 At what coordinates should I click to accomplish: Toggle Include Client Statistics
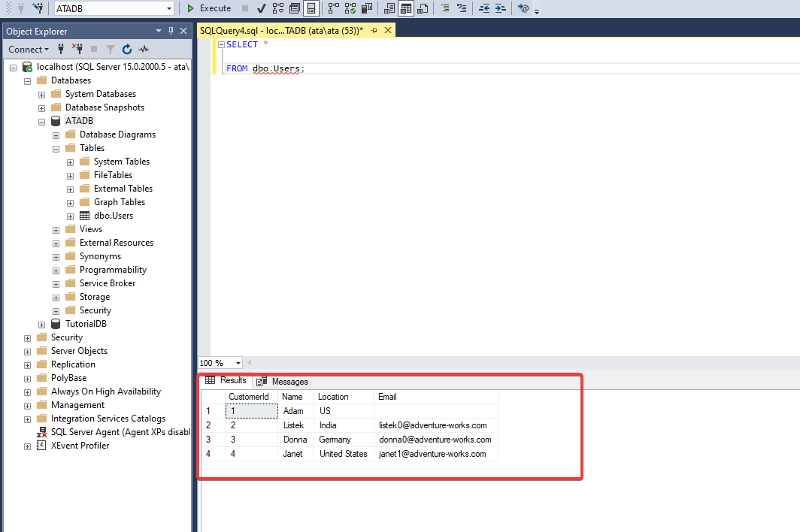click(x=366, y=8)
